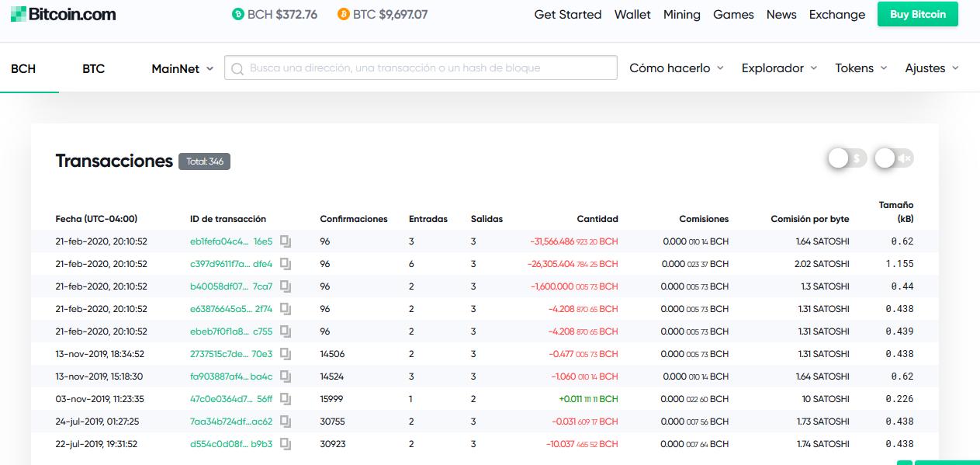The height and width of the screenshot is (465, 980).
Task: Click the Entradas column header
Action: coord(428,219)
